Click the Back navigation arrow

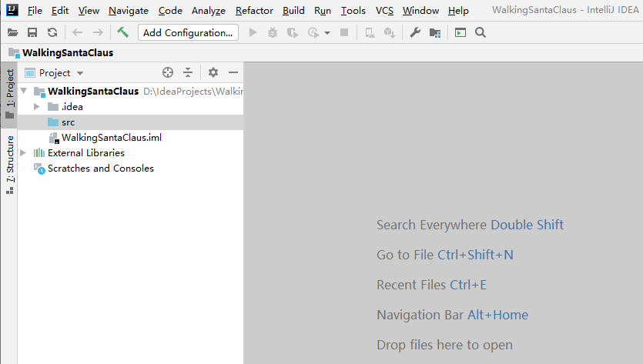tap(77, 32)
